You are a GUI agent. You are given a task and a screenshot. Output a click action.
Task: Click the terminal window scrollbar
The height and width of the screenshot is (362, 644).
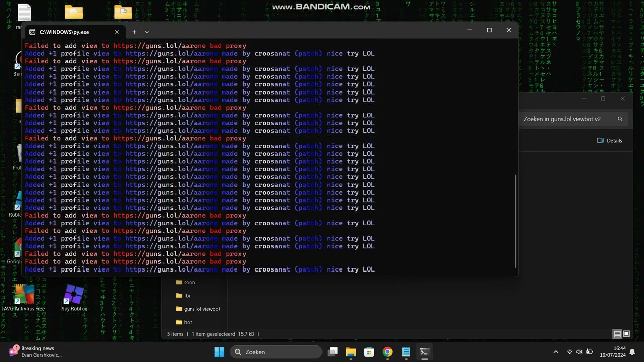[516, 221]
